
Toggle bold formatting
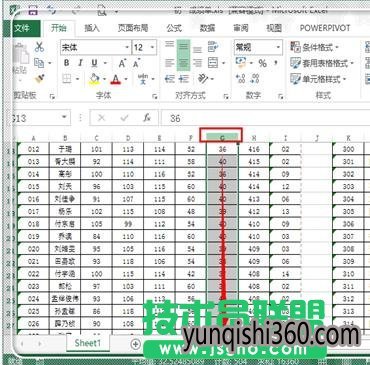coord(67,63)
